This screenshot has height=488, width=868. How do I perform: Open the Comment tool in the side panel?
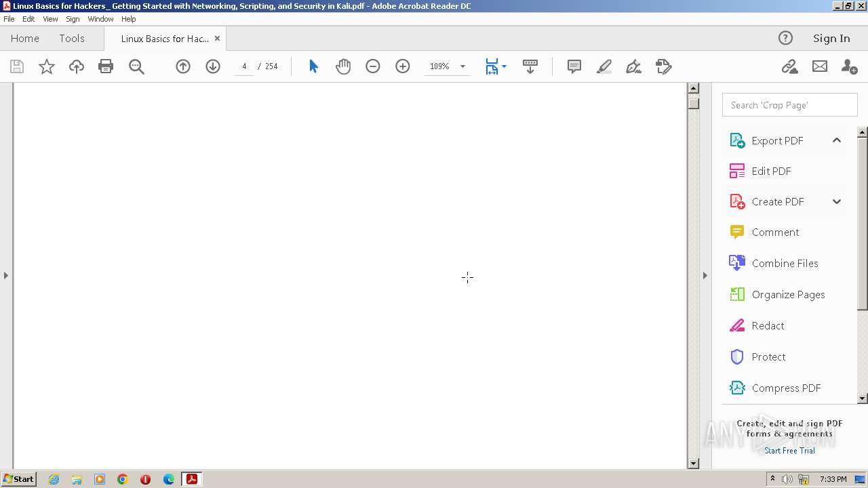(x=775, y=232)
